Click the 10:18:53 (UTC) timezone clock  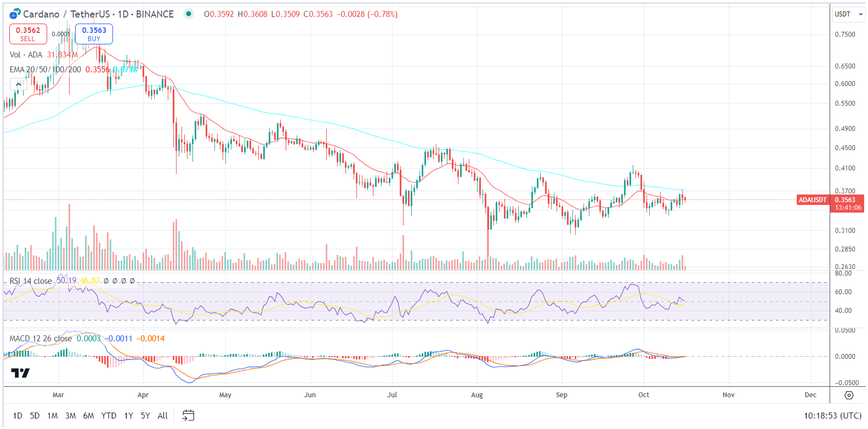(832, 416)
